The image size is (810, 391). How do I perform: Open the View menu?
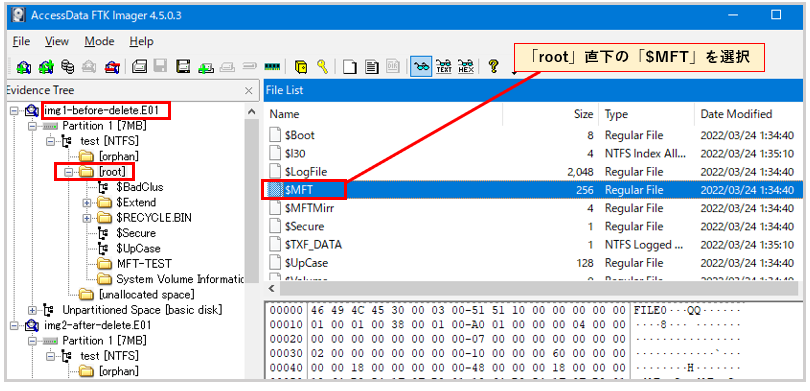pyautogui.click(x=57, y=41)
